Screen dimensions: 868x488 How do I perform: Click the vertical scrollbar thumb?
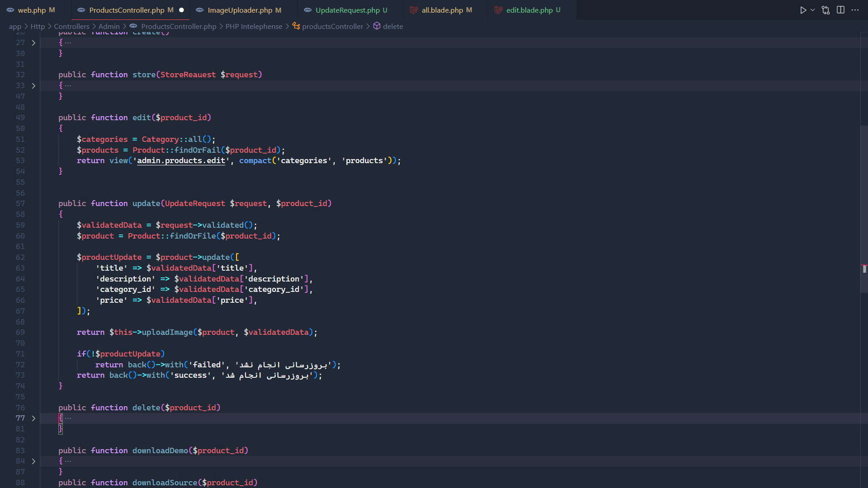864,209
